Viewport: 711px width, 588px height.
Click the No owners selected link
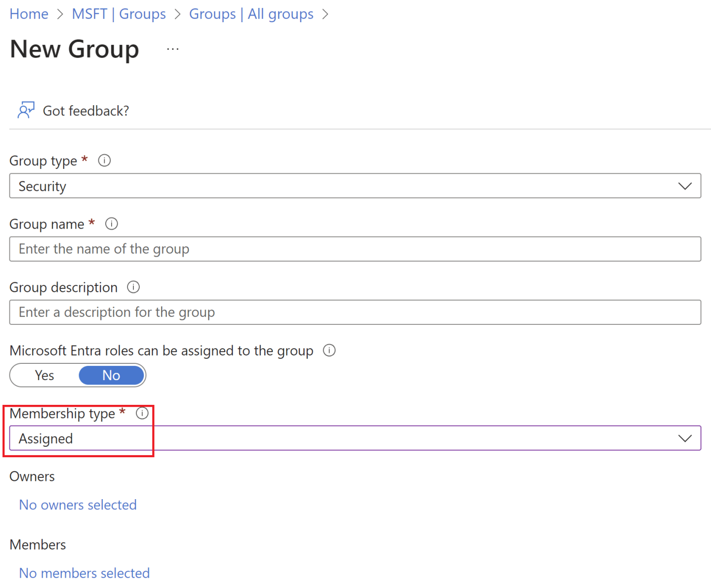pos(78,505)
